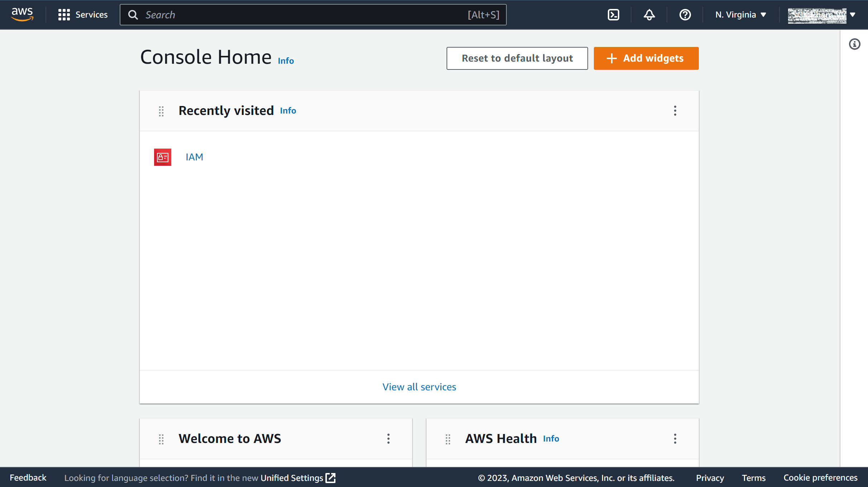Viewport: 868px width, 487px height.
Task: Open the help question mark icon
Action: [685, 15]
